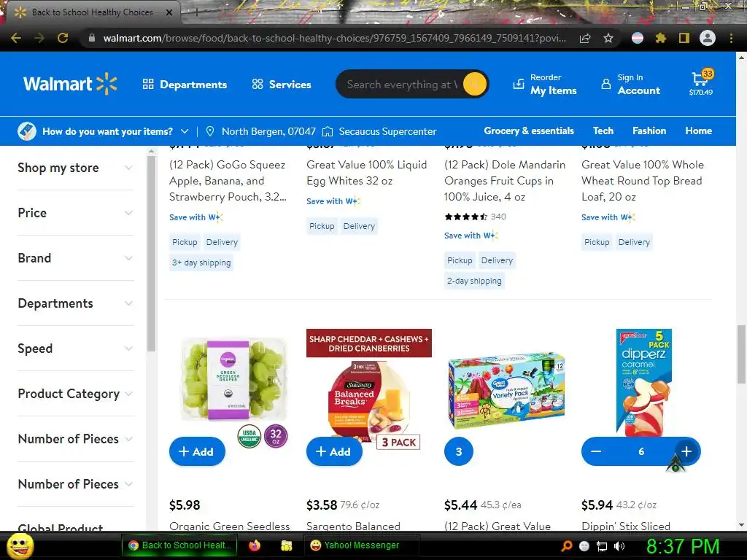Add Organic Green Seedless Grapes to cart

pos(197,451)
